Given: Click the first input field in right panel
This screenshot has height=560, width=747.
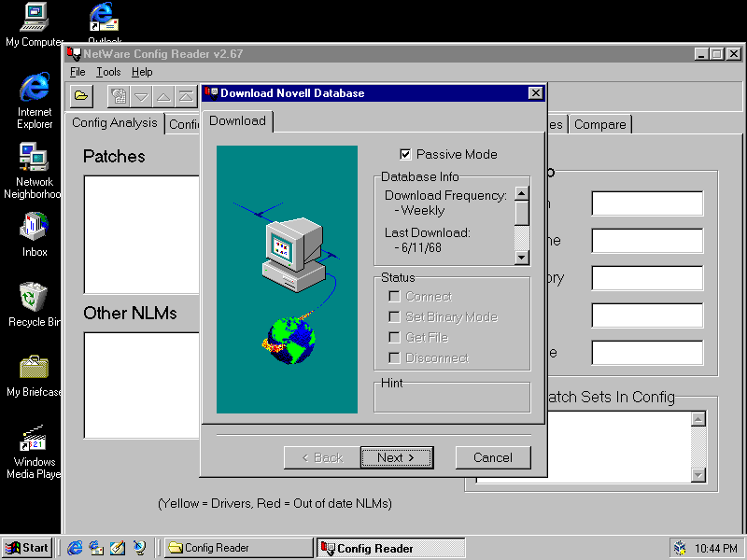Looking at the screenshot, I should coord(647,203).
